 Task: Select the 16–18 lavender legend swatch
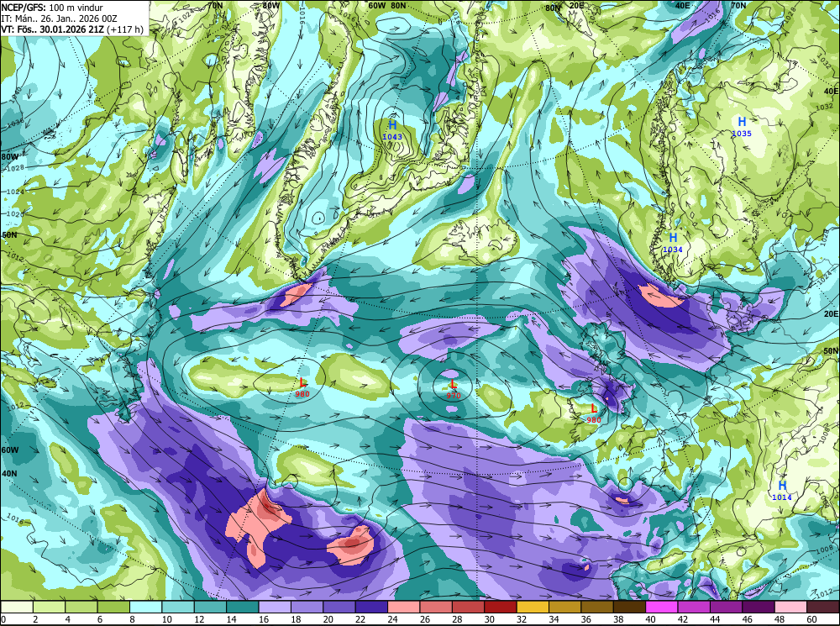click(x=275, y=607)
